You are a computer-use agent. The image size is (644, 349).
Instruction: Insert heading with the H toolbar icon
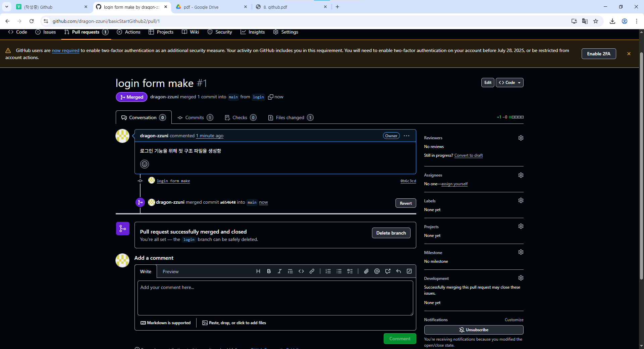click(258, 271)
